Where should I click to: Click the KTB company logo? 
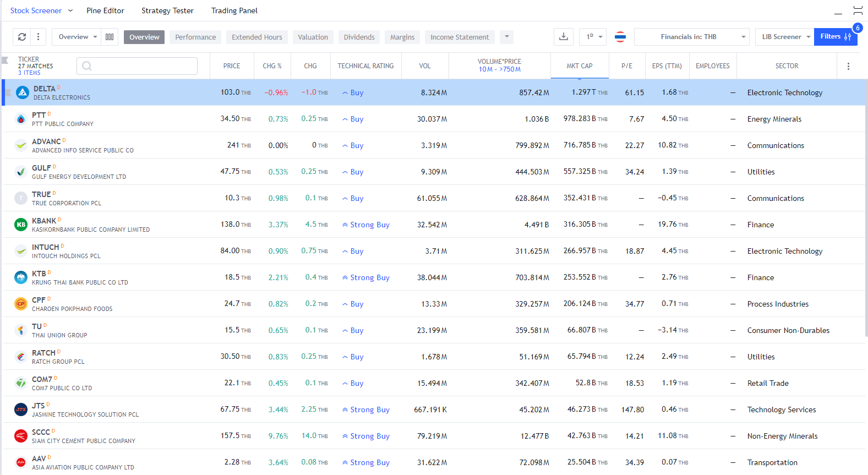(21, 277)
